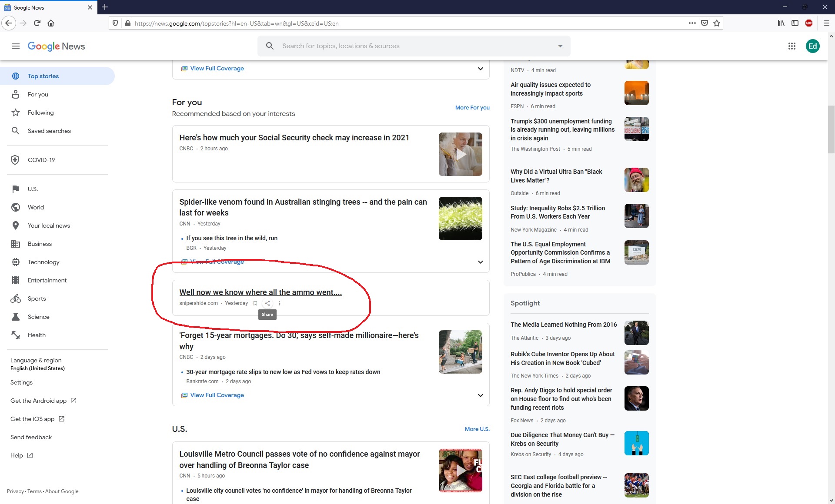Reload the page with refresh icon
This screenshot has width=835, height=504.
[37, 23]
